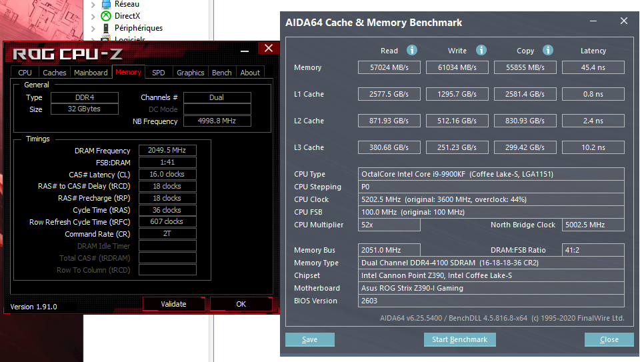Click Start Benchmark button
This screenshot has width=644, height=362.
click(x=459, y=339)
